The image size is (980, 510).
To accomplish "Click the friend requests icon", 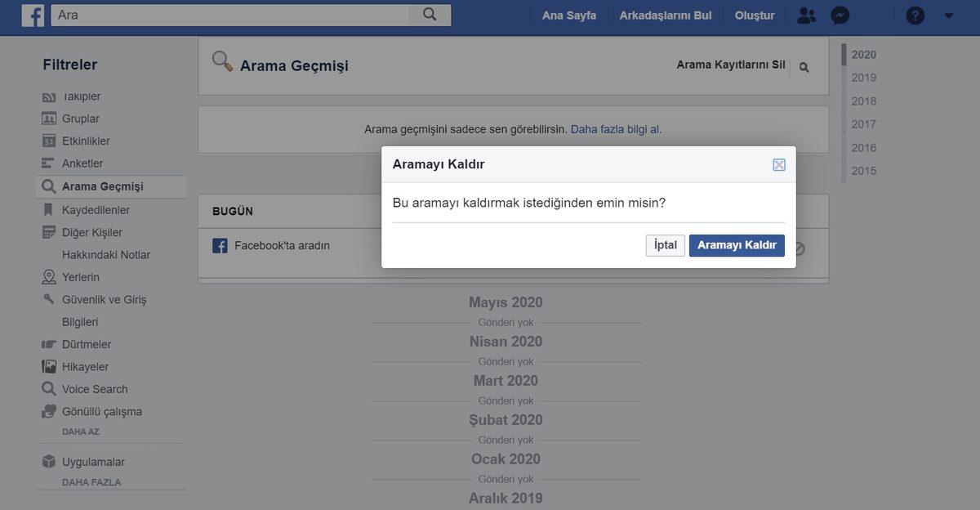I will [806, 15].
